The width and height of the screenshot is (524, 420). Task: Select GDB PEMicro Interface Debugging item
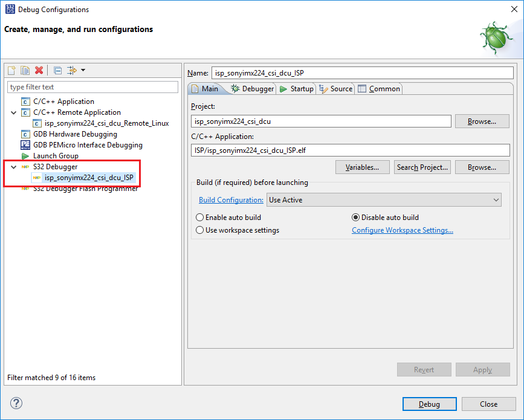pyautogui.click(x=88, y=145)
